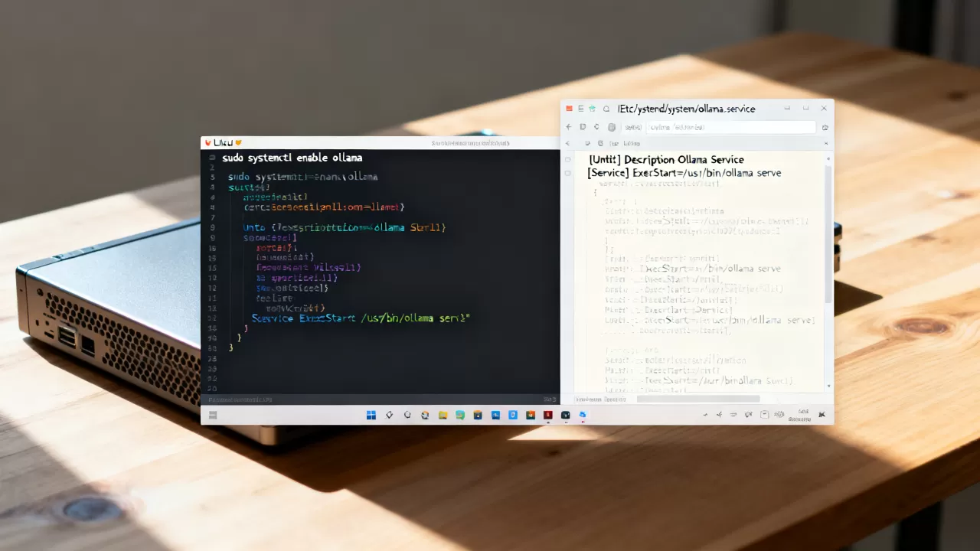Click the icon right of the address field

click(x=825, y=127)
